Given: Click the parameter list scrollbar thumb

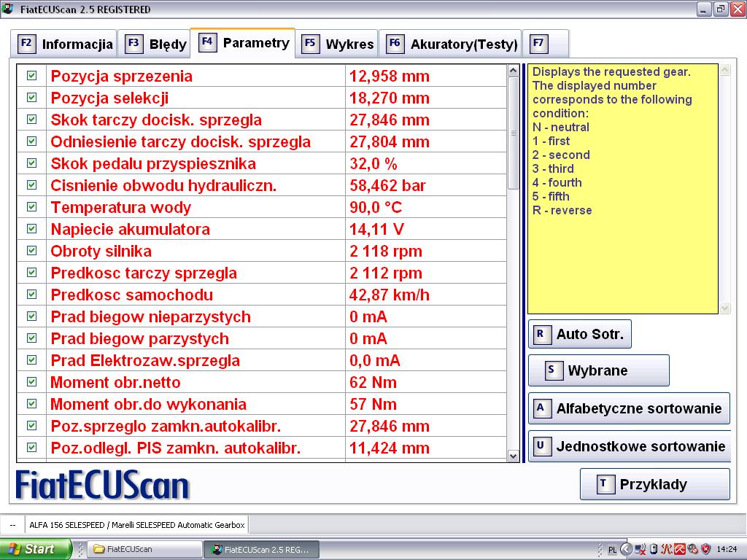Looking at the screenshot, I should [513, 133].
